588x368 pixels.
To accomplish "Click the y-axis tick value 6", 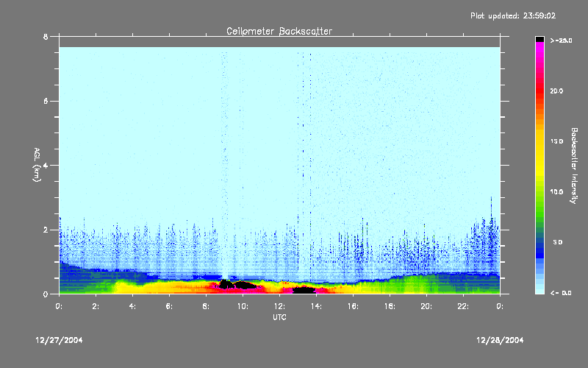I will (46, 102).
